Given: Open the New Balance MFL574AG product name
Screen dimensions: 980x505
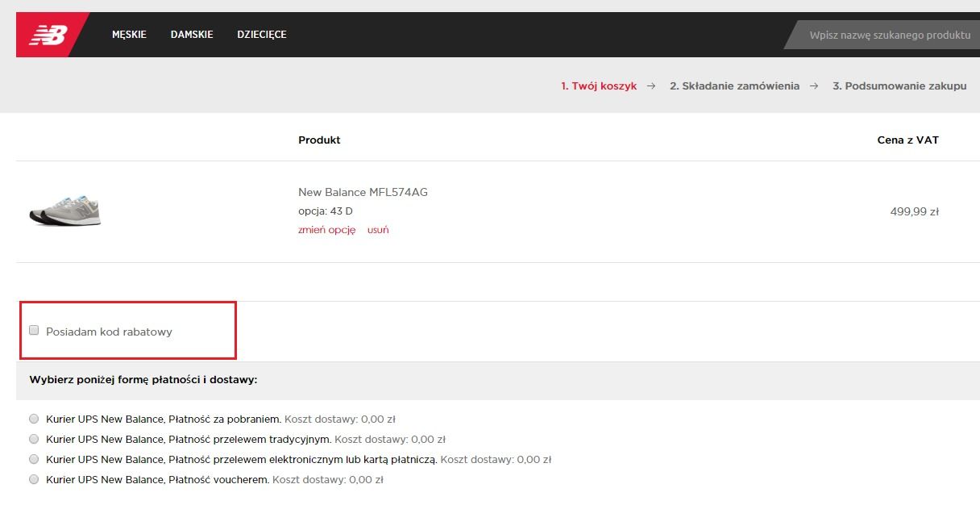Looking at the screenshot, I should [x=363, y=192].
